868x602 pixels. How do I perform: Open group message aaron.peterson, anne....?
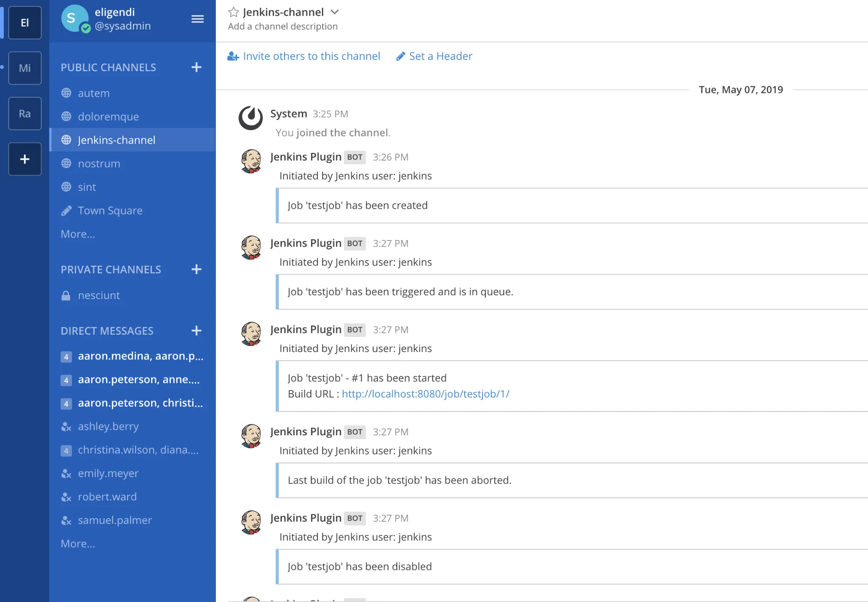(132, 380)
